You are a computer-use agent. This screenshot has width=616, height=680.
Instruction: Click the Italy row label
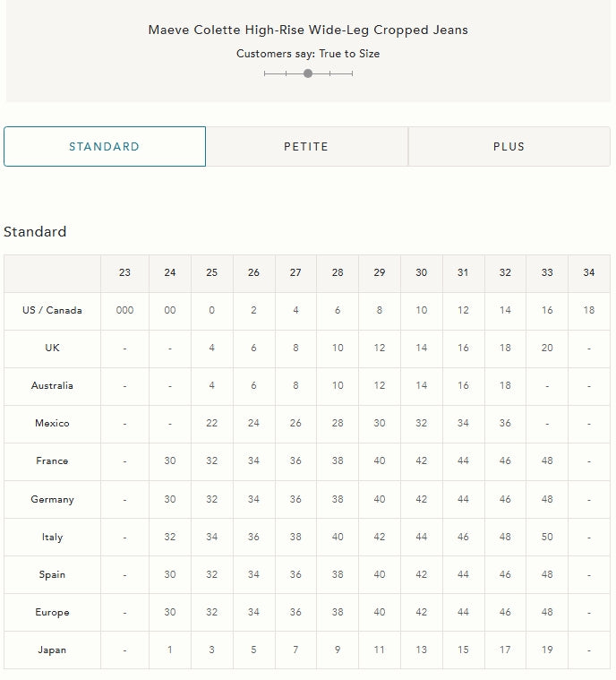pos(53,537)
